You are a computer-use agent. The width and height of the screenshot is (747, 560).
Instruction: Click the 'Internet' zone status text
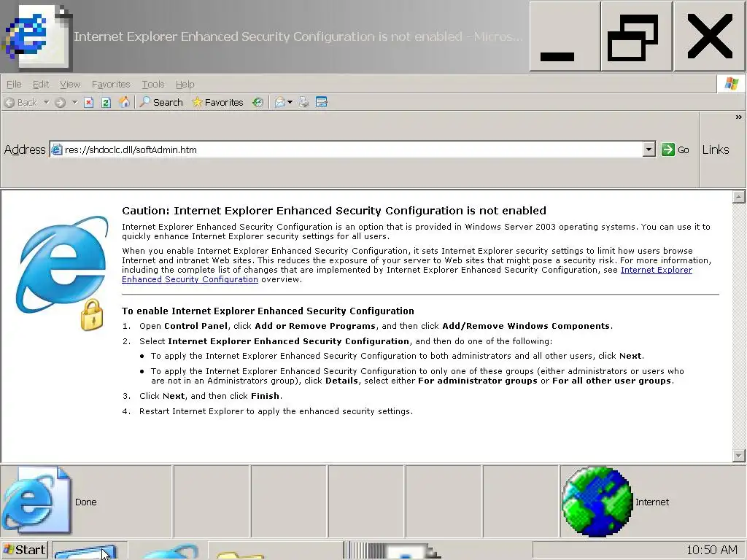click(651, 502)
